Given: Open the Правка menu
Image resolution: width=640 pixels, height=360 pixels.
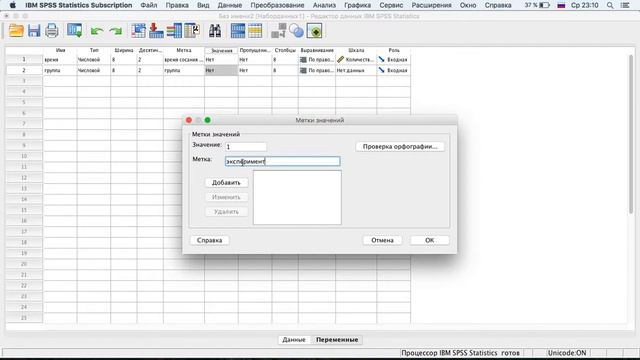Looking at the screenshot, I should 177,5.
